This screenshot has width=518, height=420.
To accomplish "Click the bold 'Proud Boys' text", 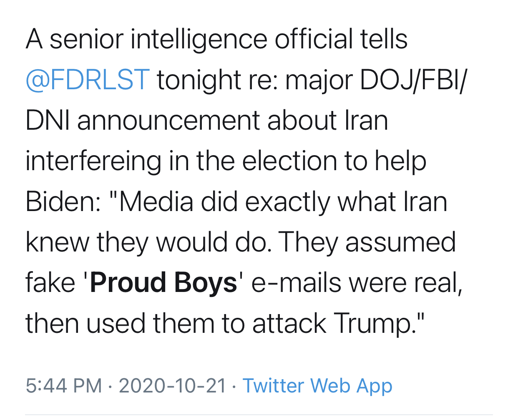I will (163, 283).
